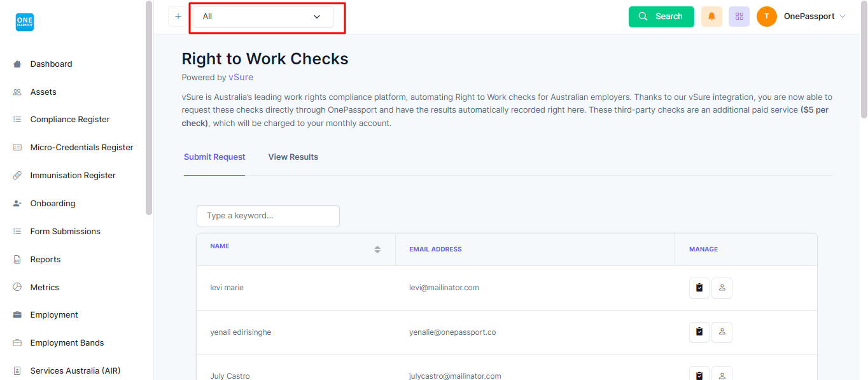
Task: Click the plus button beside the All dropdown
Action: [x=178, y=17]
